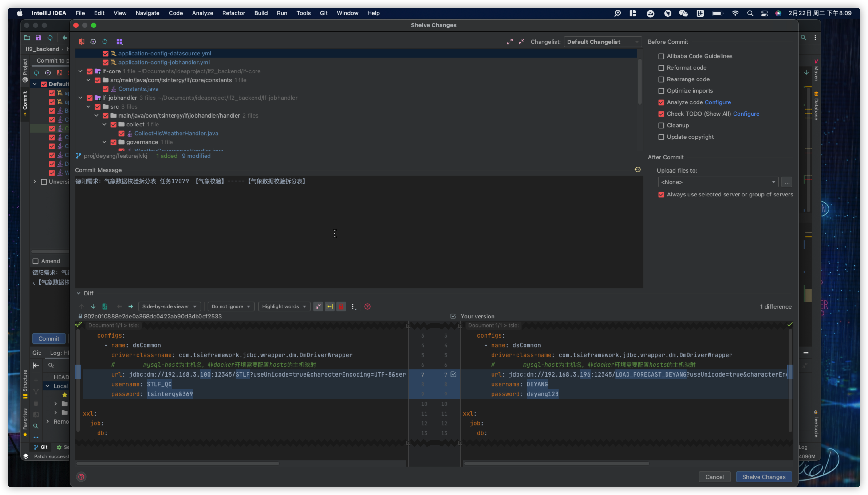Screen dimensions: 868x495
Task: Open the Default Changelist dropdown
Action: click(x=602, y=41)
